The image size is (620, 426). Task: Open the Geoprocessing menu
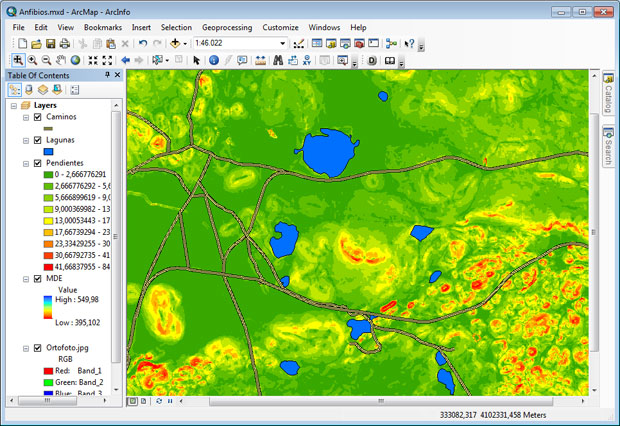[x=227, y=27]
